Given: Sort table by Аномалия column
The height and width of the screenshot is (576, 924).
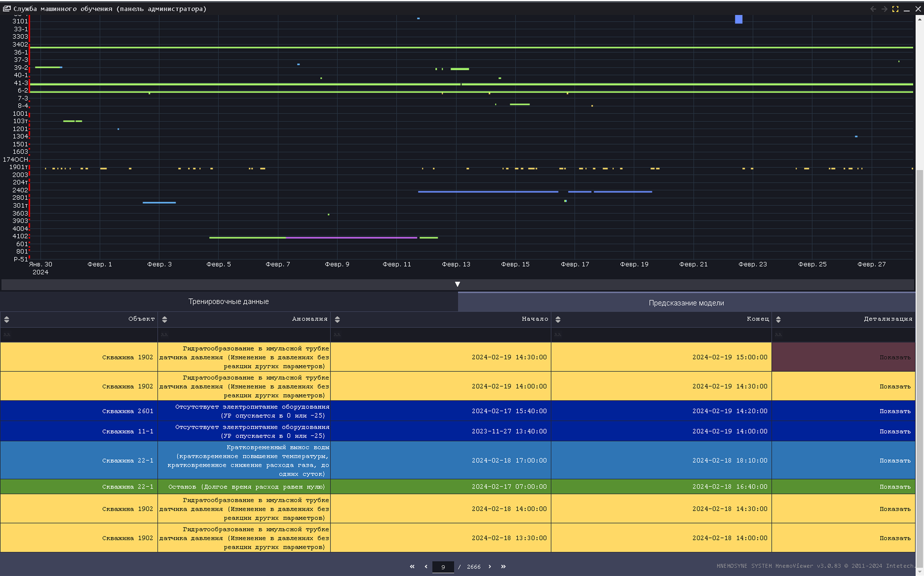Looking at the screenshot, I should tap(164, 319).
